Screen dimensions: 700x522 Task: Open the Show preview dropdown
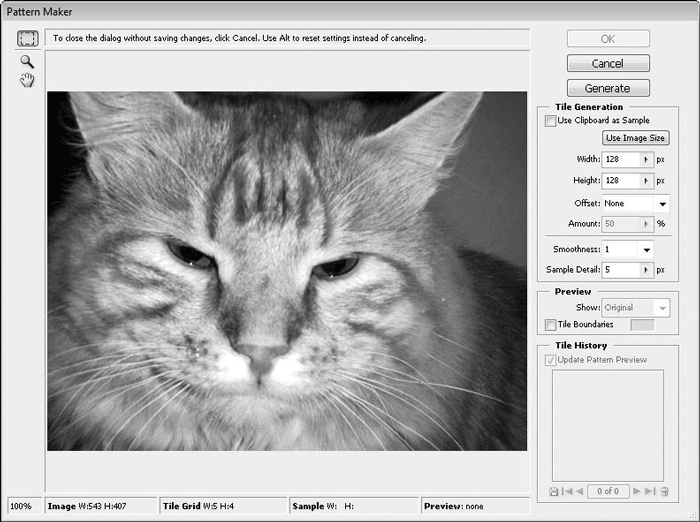click(636, 308)
